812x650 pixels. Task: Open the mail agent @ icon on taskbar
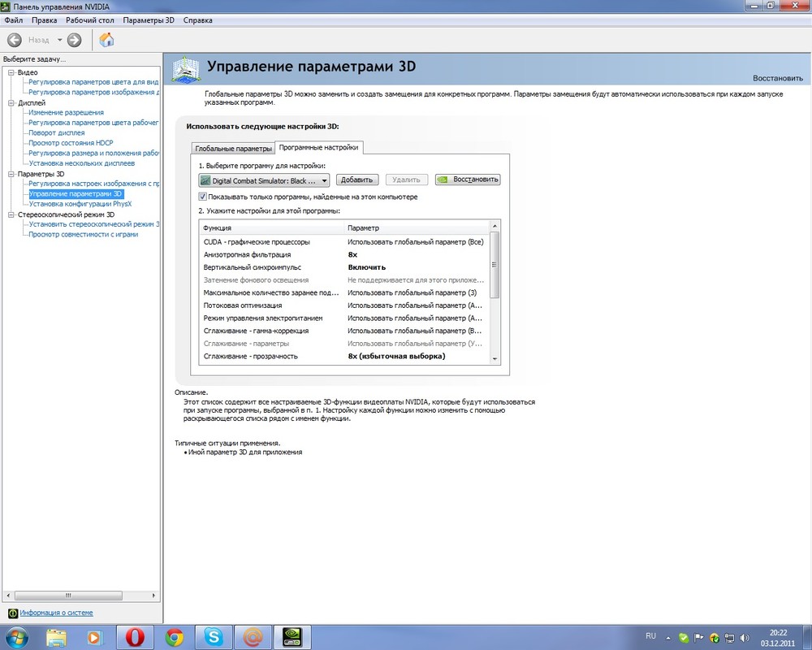click(253, 637)
